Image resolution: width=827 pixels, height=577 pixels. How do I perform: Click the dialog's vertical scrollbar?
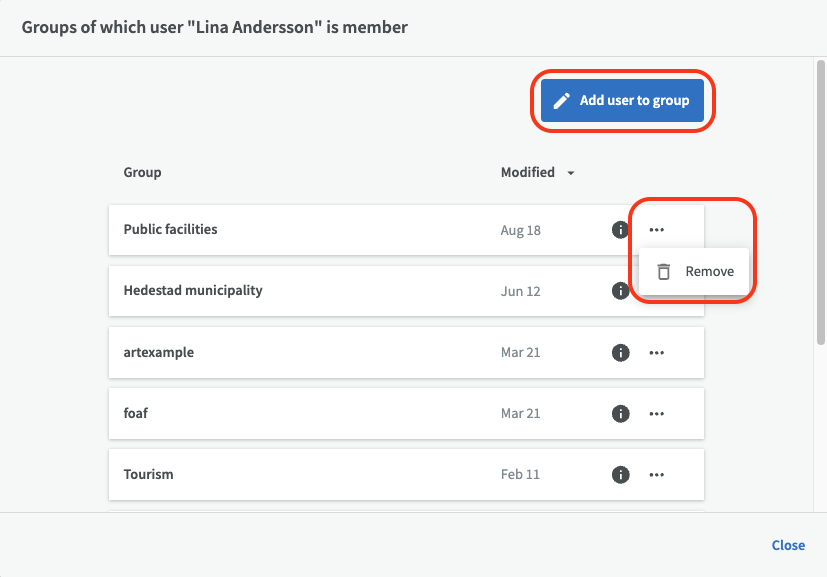coord(821,200)
